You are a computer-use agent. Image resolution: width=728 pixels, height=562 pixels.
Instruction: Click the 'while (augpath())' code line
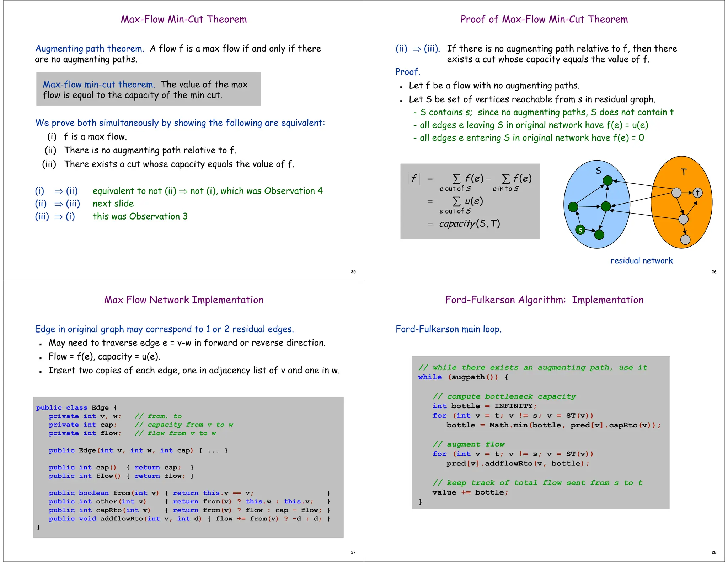(x=463, y=377)
